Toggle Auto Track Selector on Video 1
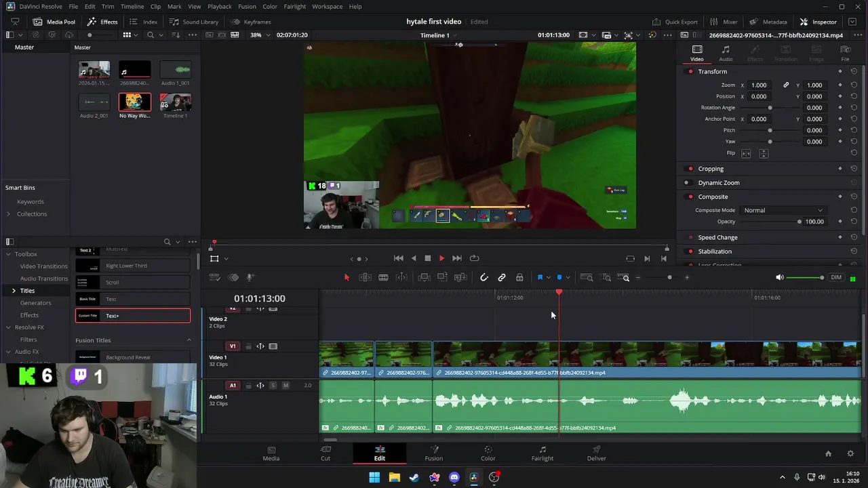Image resolution: width=868 pixels, height=488 pixels. (260, 346)
